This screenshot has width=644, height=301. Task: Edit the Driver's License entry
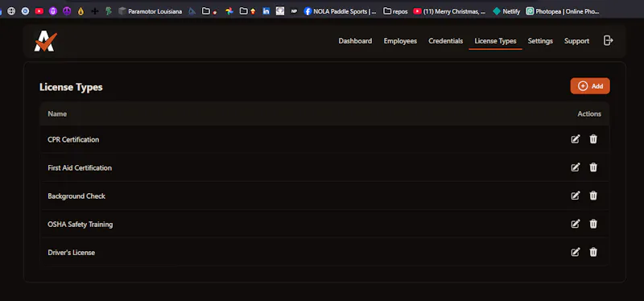coord(576,252)
